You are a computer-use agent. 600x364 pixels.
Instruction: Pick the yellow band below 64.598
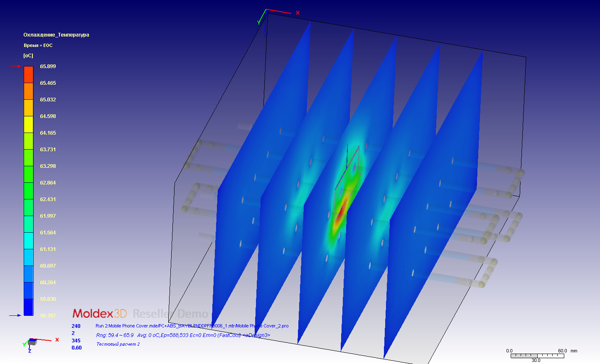tap(28, 124)
